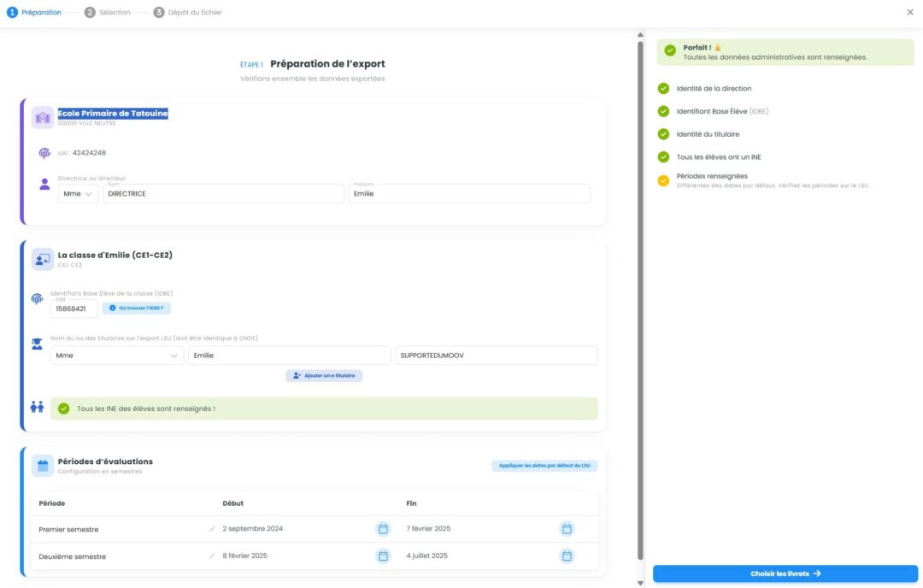Go to step 2 Sélection
The width and height of the screenshot is (923, 588).
click(x=108, y=13)
